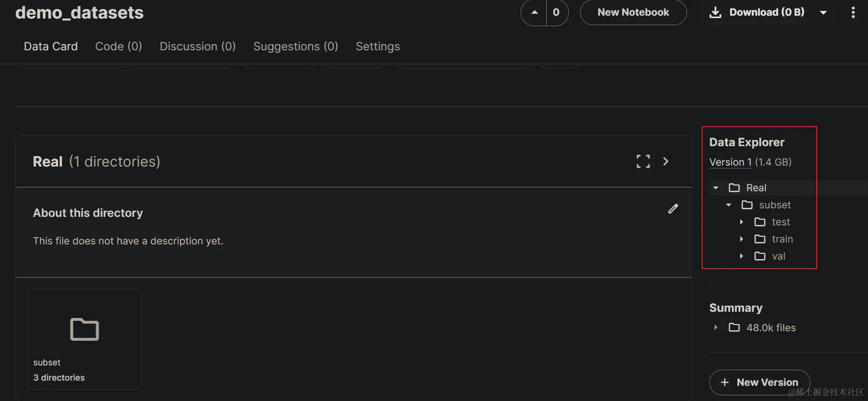Collapse the Real folder in Data Explorer

click(x=715, y=188)
